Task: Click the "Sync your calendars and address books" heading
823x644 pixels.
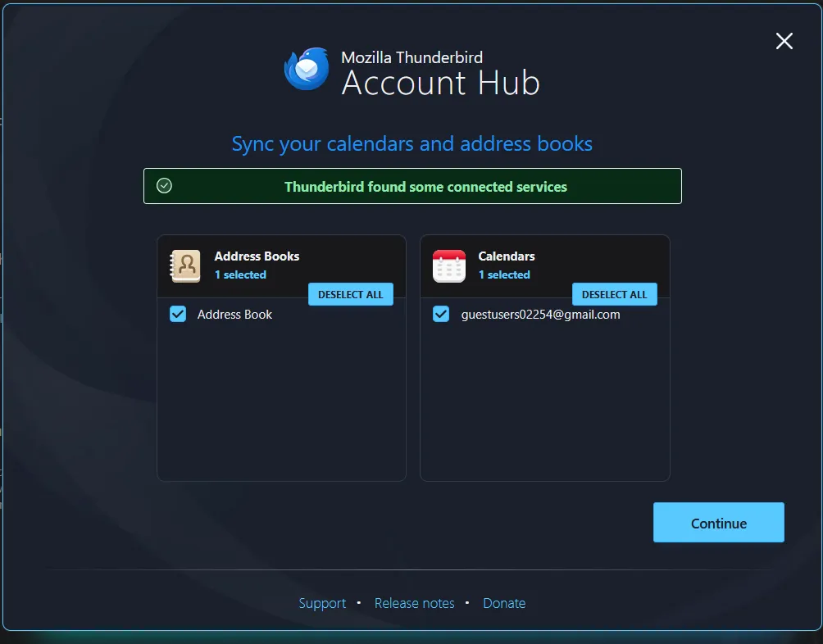Action: point(411,144)
